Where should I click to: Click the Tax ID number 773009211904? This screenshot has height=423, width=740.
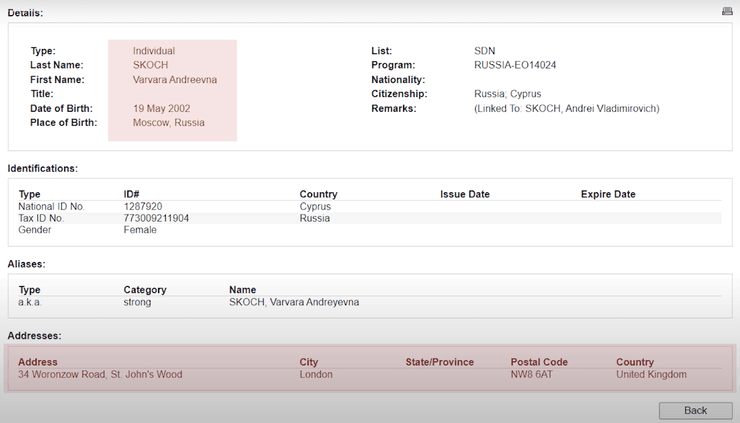tap(156, 218)
